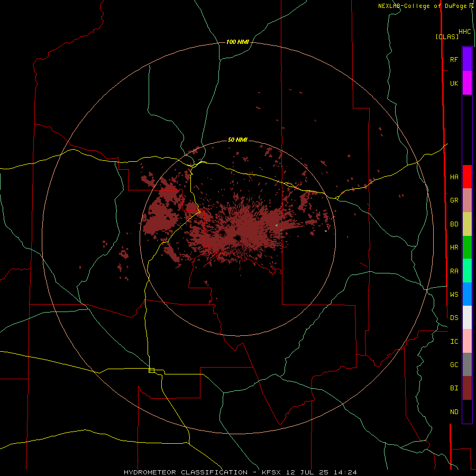Click the BI legend label
Screen dimensions: 476x476
click(454, 388)
